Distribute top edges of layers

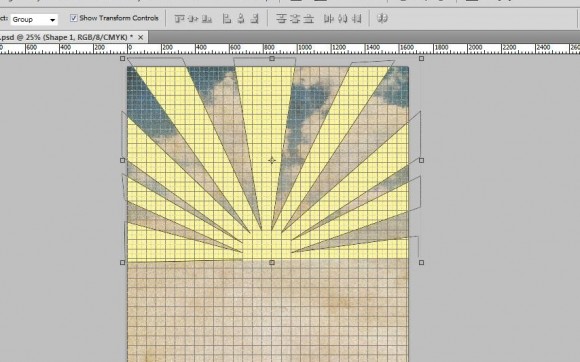[281, 18]
